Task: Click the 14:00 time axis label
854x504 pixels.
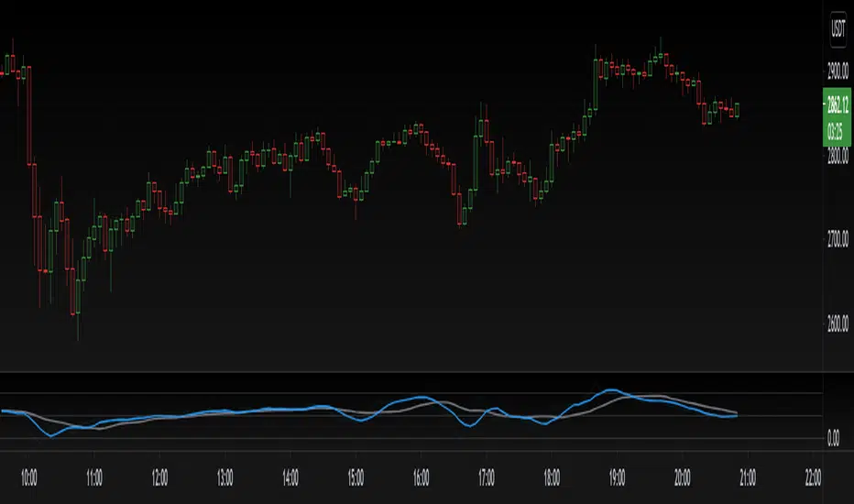Action: pos(290,477)
